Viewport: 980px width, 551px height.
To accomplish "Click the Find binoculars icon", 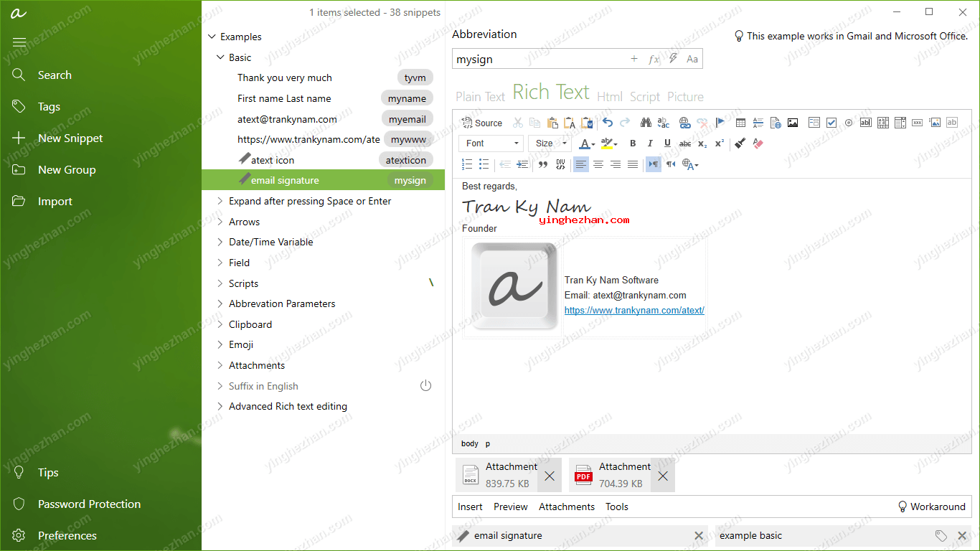I will 646,123.
